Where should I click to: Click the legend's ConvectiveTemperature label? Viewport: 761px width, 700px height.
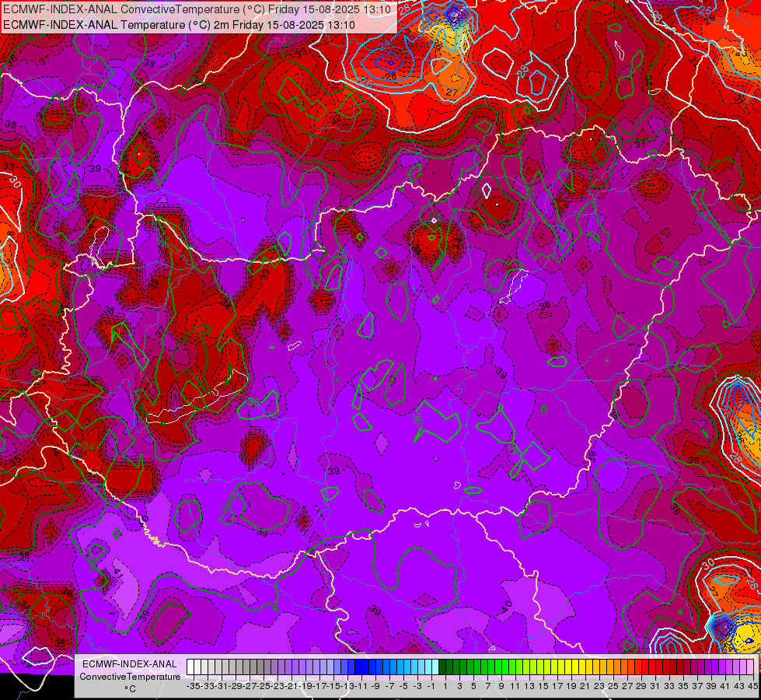click(x=130, y=677)
